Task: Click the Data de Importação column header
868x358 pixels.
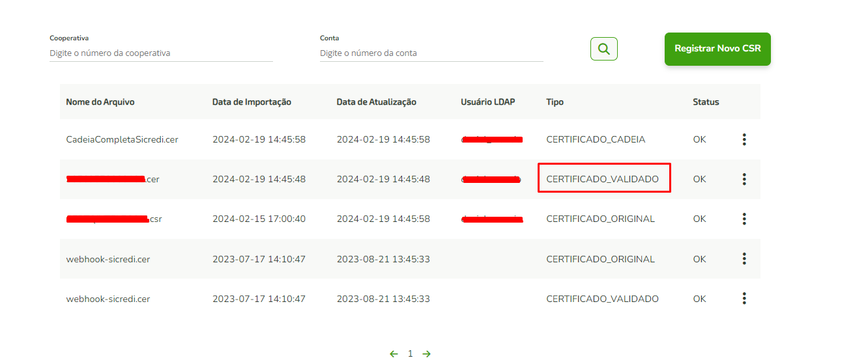Action: click(252, 102)
